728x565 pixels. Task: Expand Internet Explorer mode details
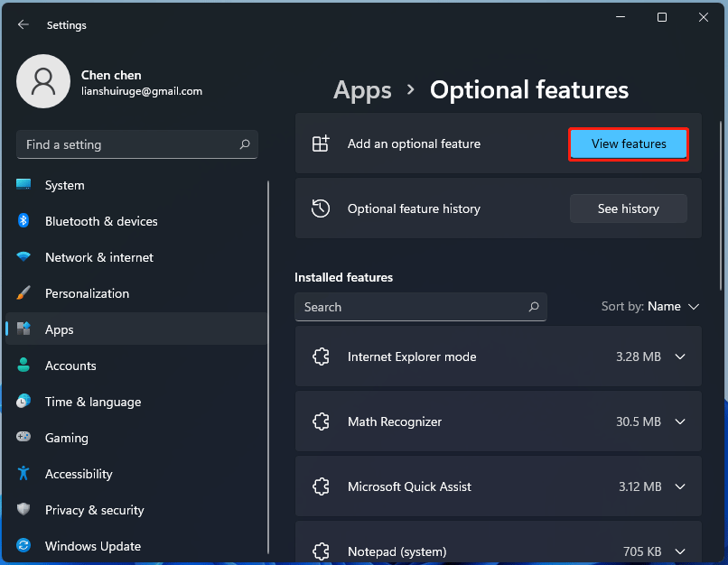point(680,357)
